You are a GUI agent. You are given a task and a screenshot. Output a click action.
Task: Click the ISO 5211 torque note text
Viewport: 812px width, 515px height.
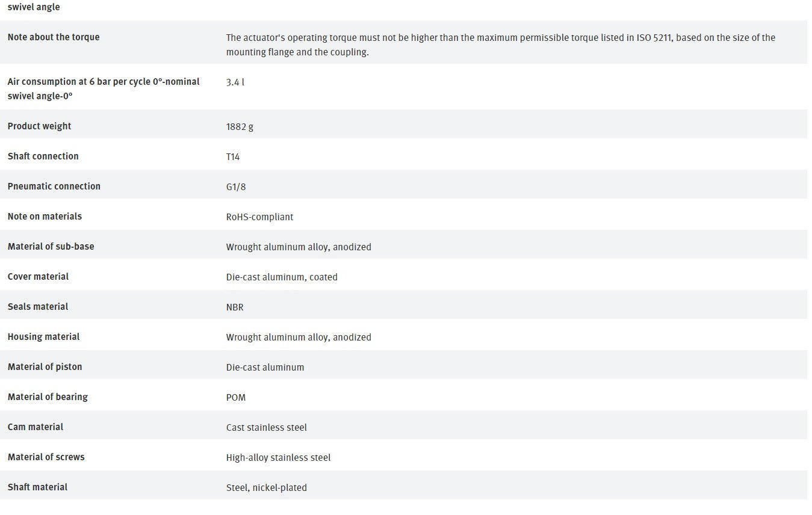[501, 45]
